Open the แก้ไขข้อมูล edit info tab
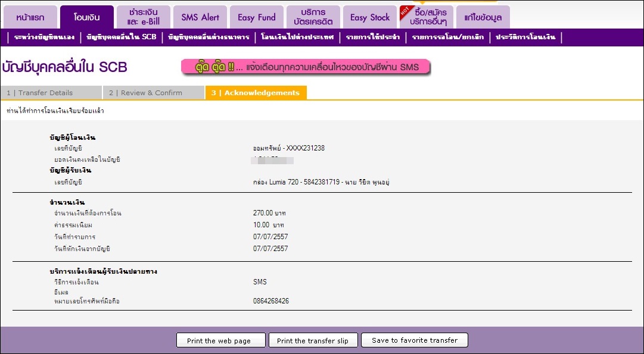 coord(483,17)
